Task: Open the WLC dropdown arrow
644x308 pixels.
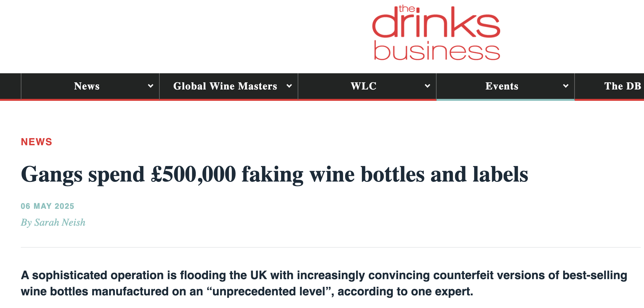Action: pyautogui.click(x=427, y=86)
